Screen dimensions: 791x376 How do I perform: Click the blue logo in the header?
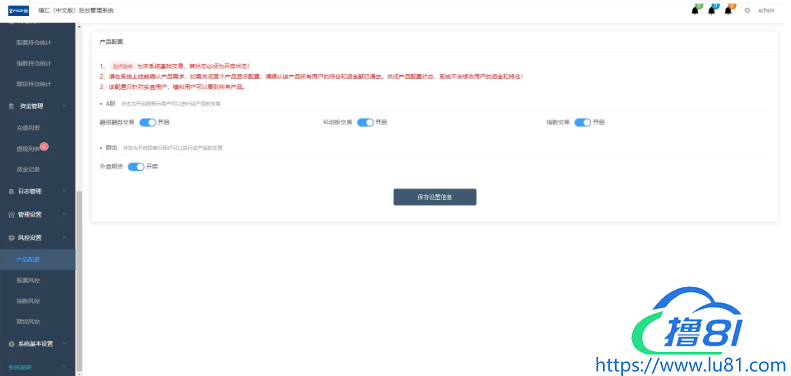tap(19, 11)
